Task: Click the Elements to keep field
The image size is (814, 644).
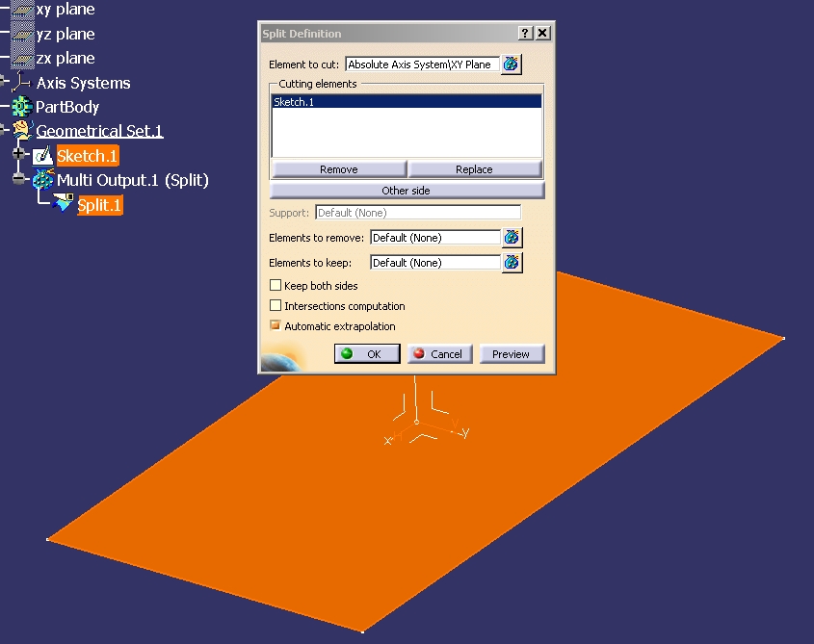Action: [435, 263]
